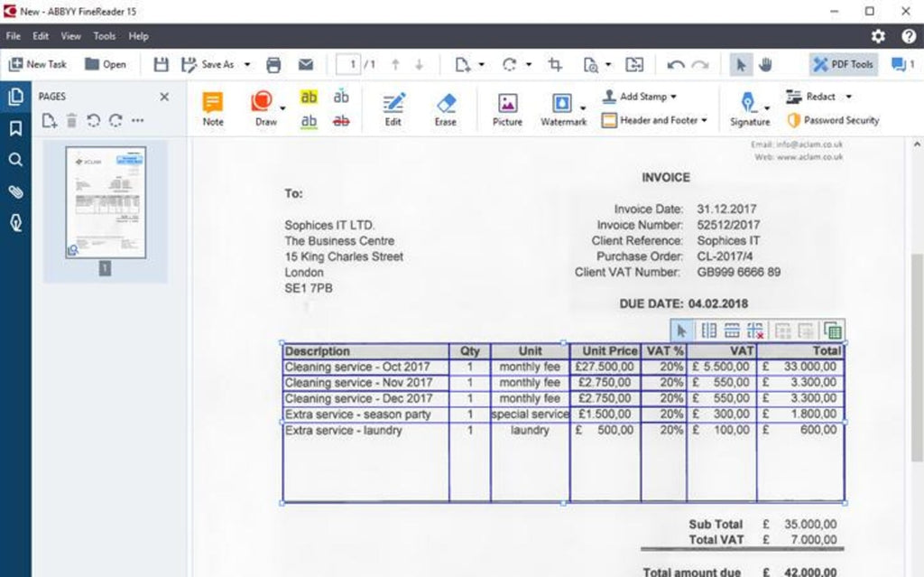This screenshot has width=924, height=577.
Task: Select the yellow Highlight text tool
Action: point(309,97)
